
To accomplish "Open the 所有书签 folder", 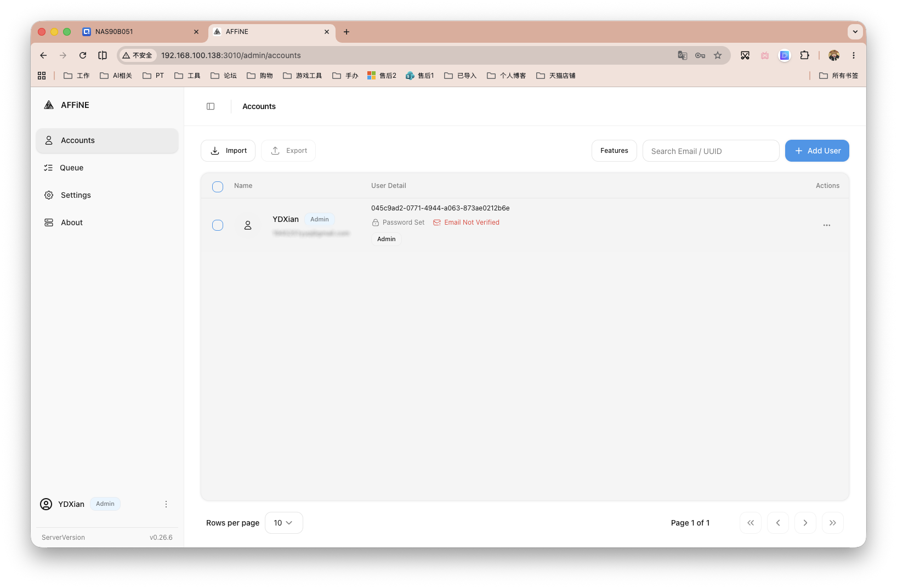I will 839,76.
